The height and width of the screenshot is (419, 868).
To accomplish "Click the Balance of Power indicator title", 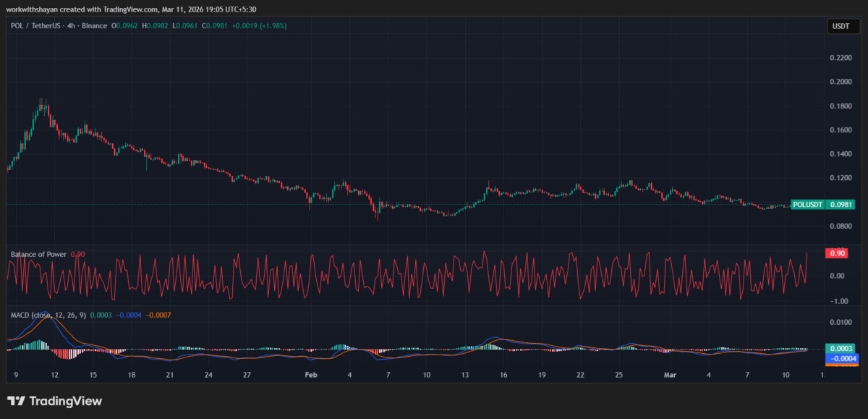I will click(x=38, y=254).
